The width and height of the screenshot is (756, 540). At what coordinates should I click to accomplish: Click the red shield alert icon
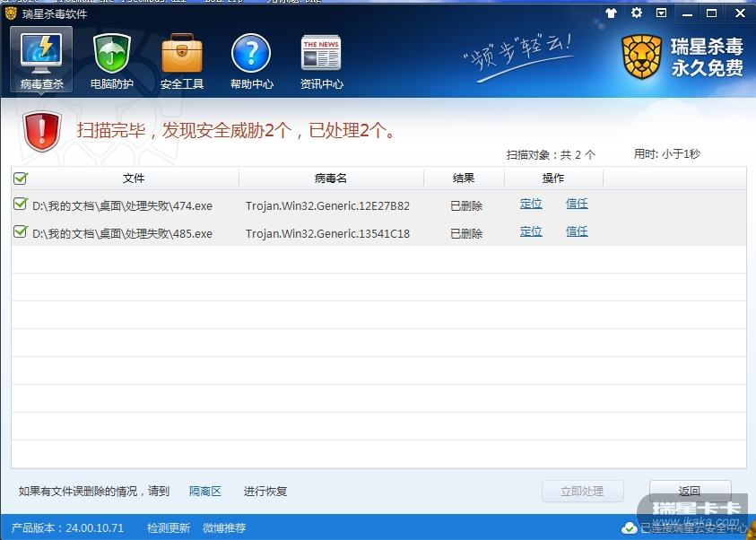42,131
